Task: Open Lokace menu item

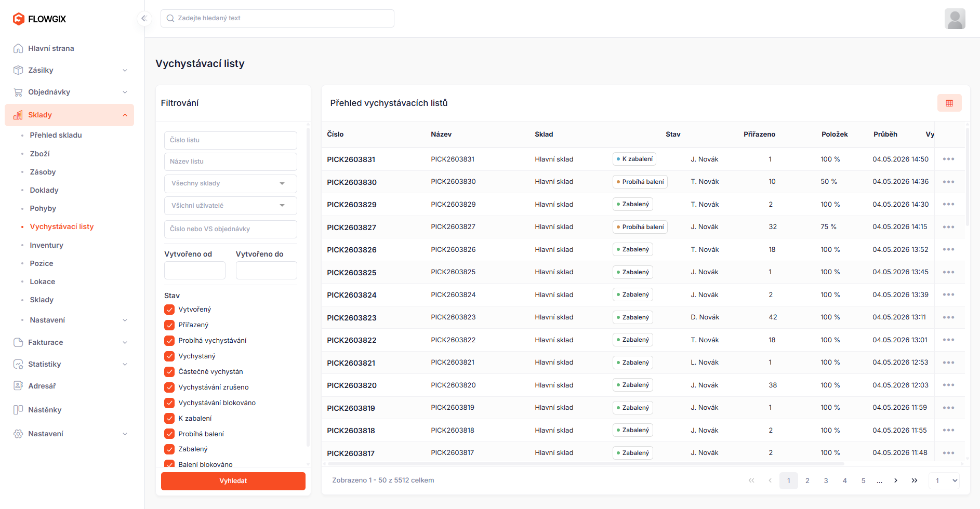Action: (42, 282)
